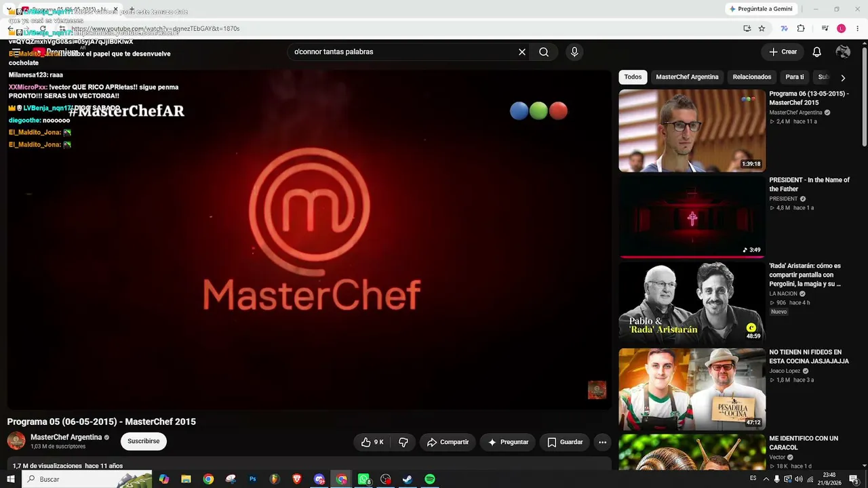Click the Preguntar button

(508, 442)
